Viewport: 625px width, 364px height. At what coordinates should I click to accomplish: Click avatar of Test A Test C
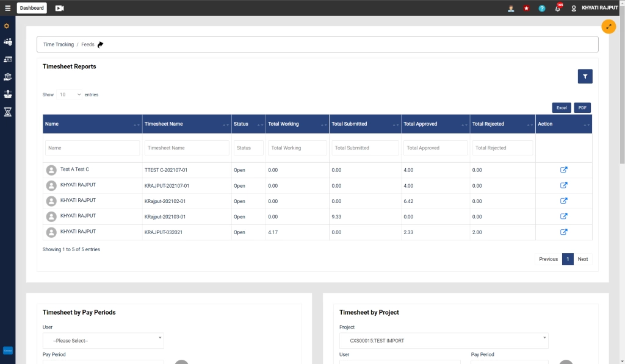point(51,170)
